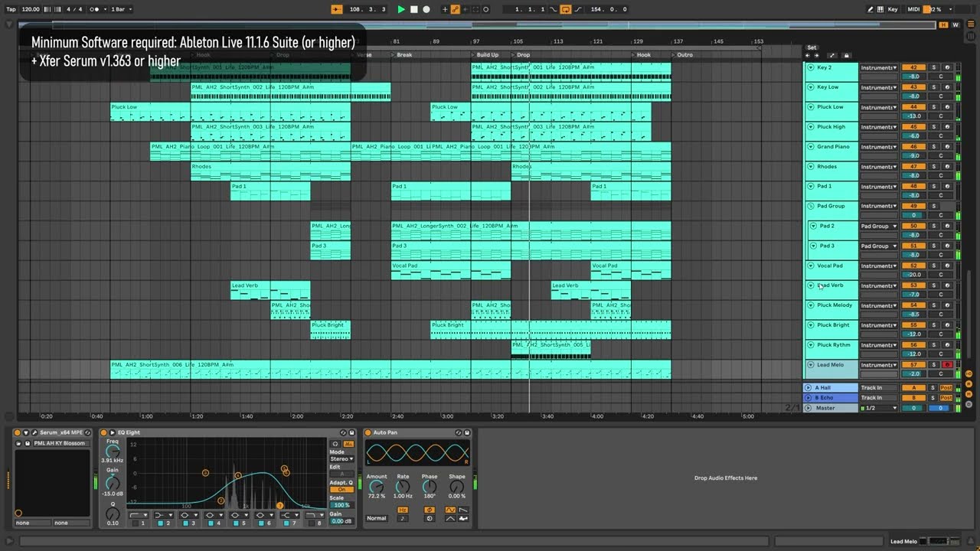Click the Stop transport button
Screen dimensions: 980x551
click(414, 9)
